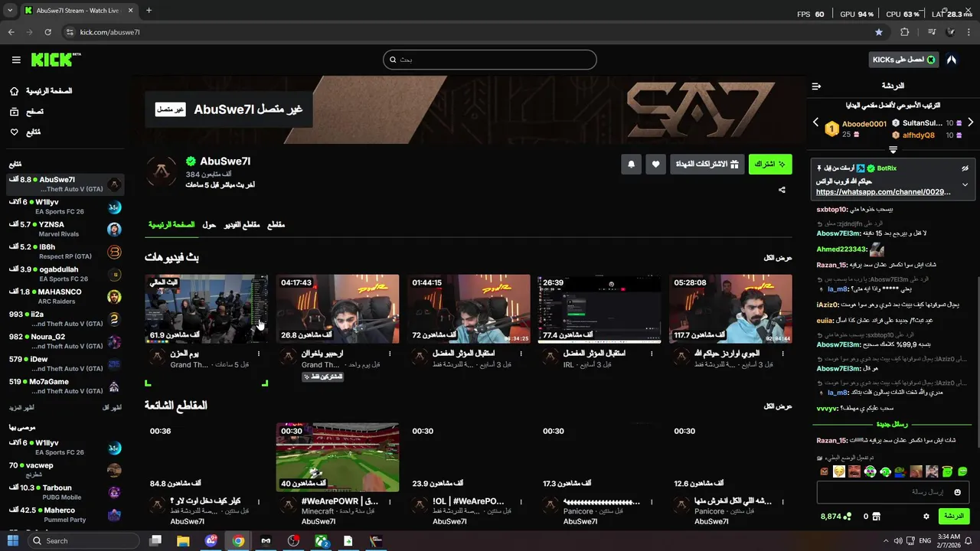
Task: Click 'عرض الكل' beside trending clips
Action: point(778,406)
